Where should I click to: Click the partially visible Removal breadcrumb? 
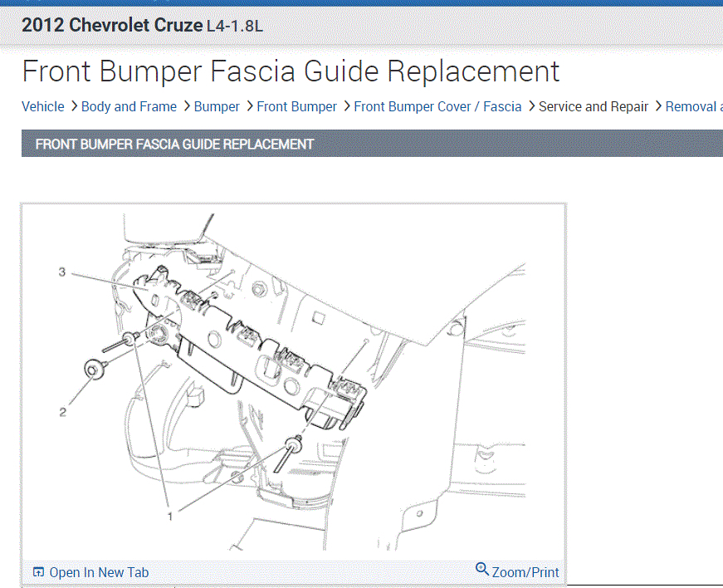pos(694,106)
